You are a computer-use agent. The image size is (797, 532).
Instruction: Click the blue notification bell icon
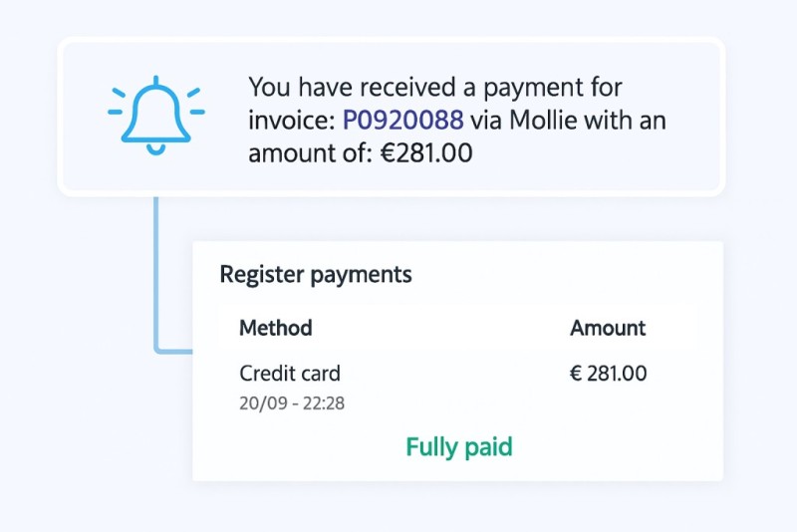pos(154,115)
